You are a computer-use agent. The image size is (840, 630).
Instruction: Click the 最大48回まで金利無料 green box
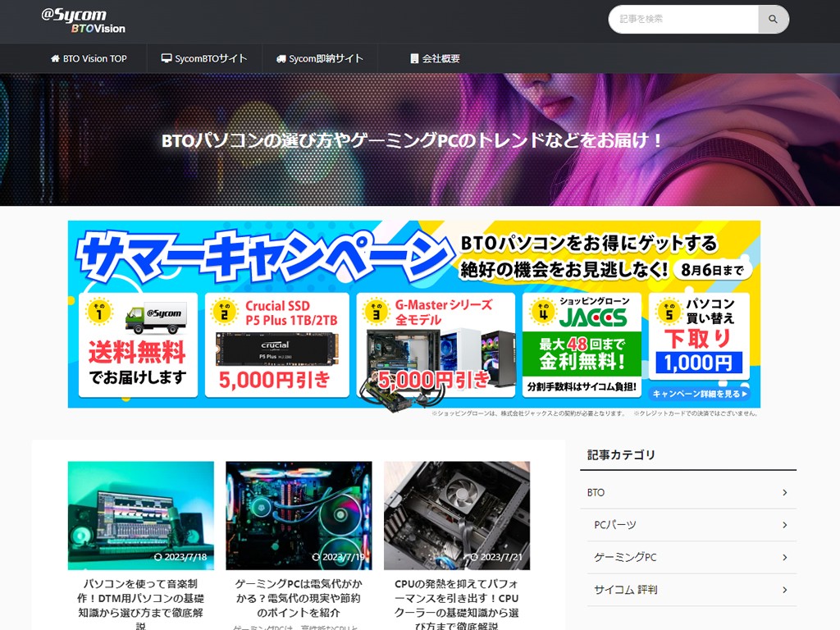click(x=582, y=354)
